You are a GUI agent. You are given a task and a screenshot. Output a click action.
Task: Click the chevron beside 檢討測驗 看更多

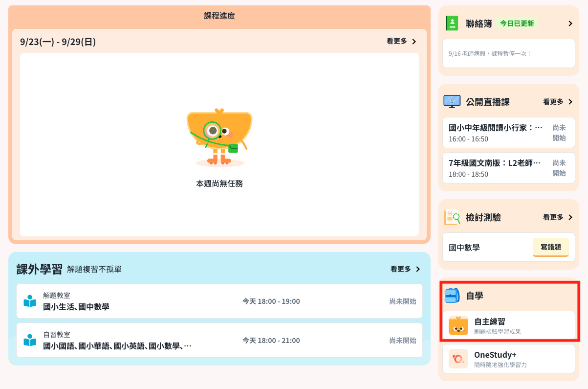tap(570, 217)
